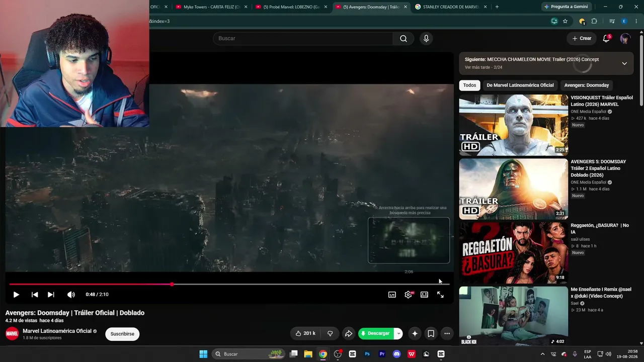The height and width of the screenshot is (362, 644).
Task: Open Discord from the taskbar
Action: coord(397,354)
